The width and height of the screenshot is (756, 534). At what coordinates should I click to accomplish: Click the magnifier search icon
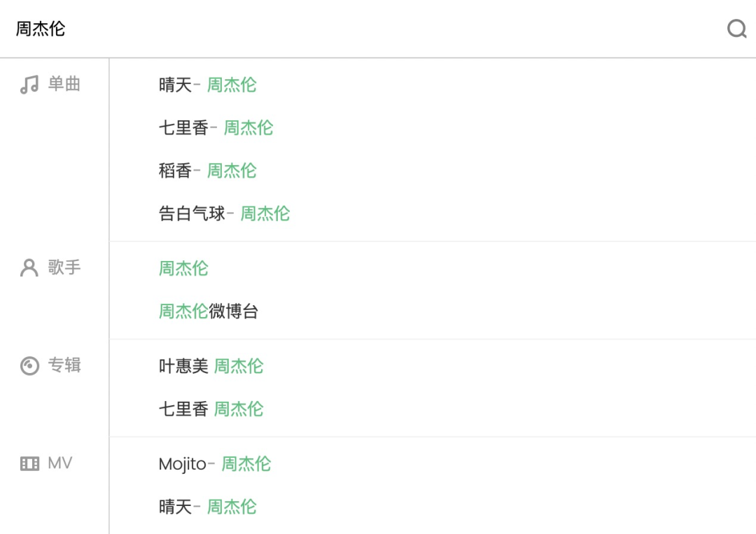pyautogui.click(x=736, y=29)
